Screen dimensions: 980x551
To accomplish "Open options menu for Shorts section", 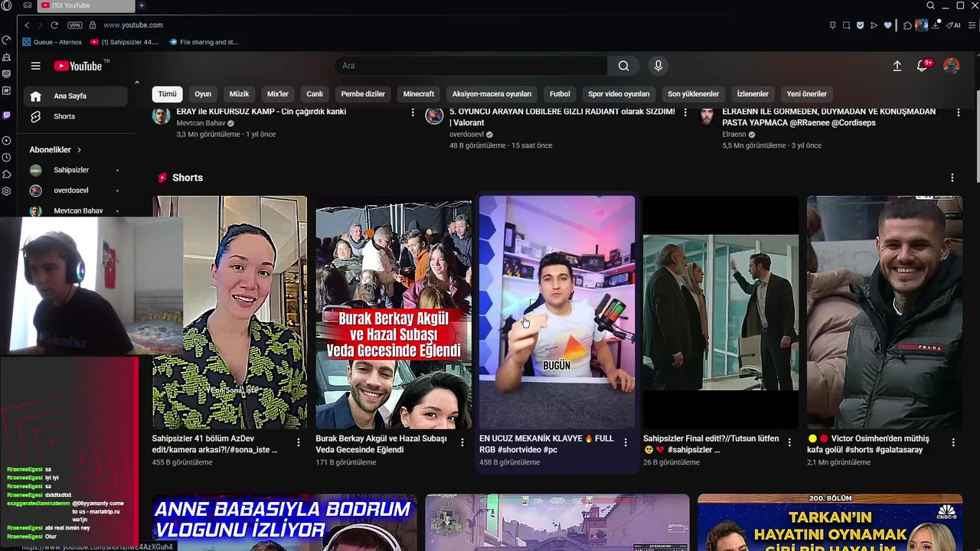I will 952,178.
